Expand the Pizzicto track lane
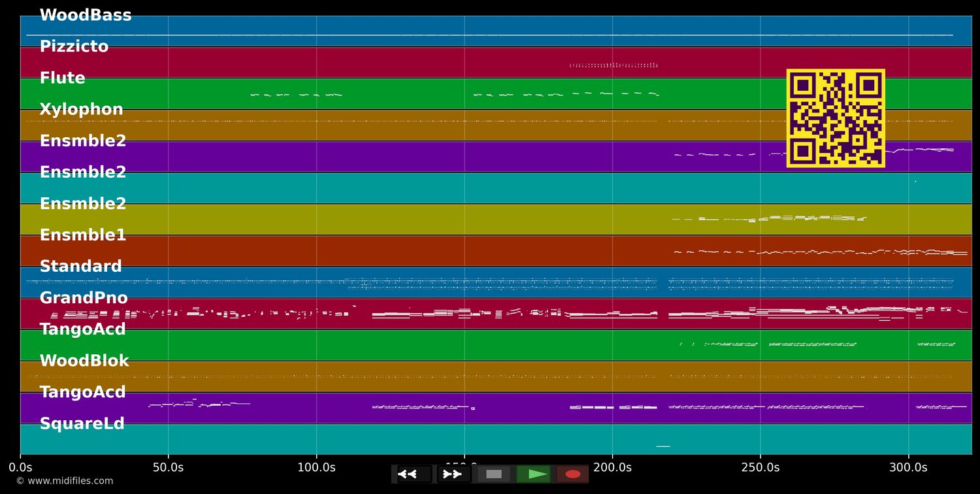This screenshot has width=980, height=494. pyautogui.click(x=74, y=46)
